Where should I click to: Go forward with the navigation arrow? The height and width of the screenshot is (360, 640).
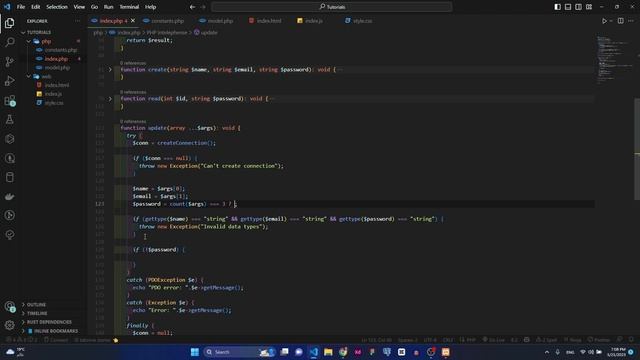203,7
